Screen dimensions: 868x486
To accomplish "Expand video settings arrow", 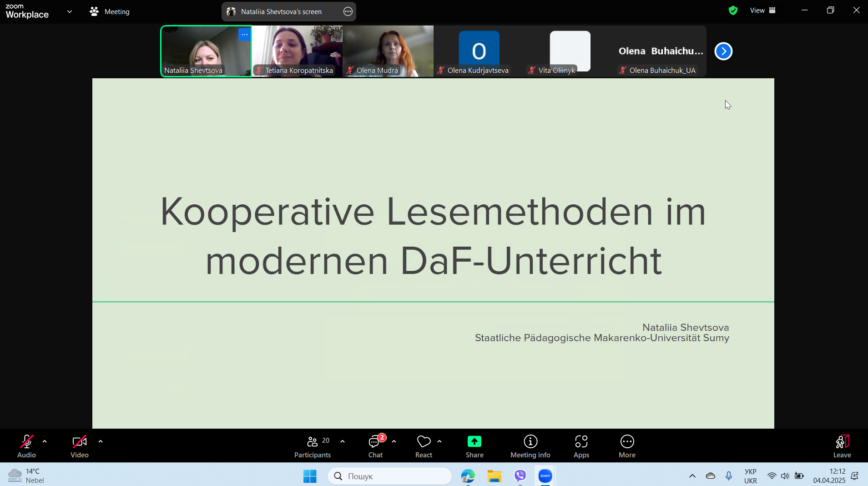I will (x=101, y=441).
